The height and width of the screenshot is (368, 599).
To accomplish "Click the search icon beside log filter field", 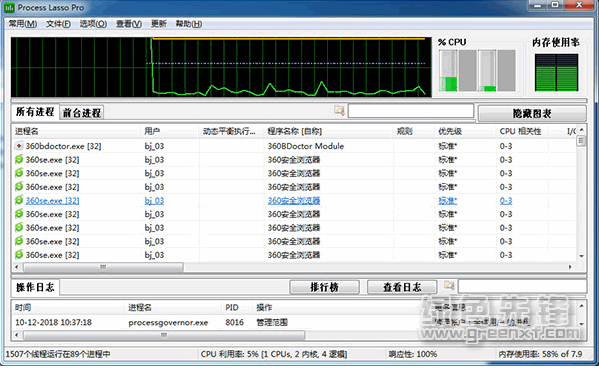I will pos(449,285).
